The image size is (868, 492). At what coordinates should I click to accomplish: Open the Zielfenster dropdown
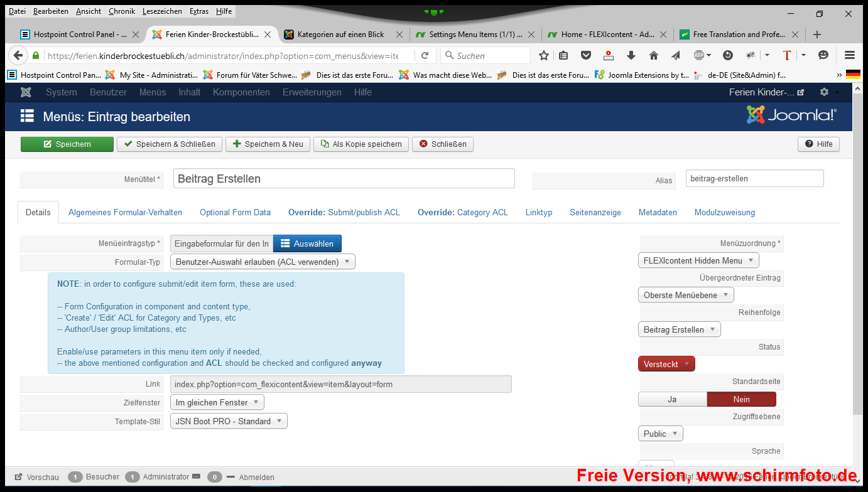217,402
